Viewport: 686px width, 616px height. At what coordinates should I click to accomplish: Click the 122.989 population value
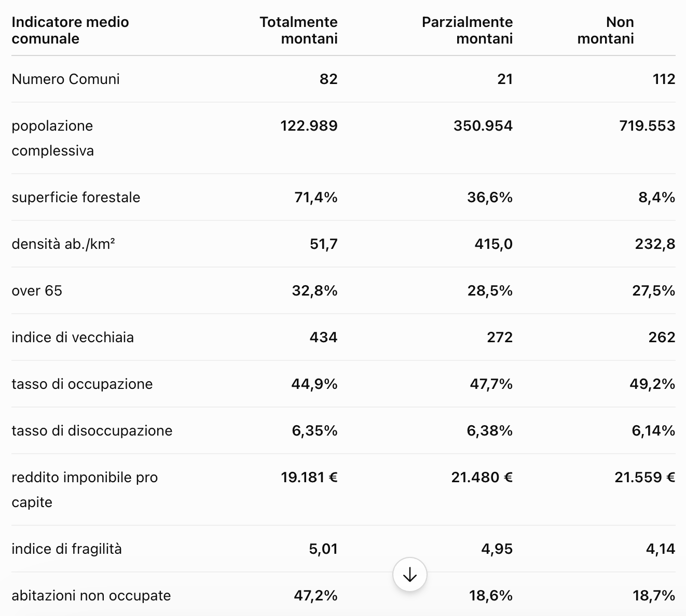[309, 125]
